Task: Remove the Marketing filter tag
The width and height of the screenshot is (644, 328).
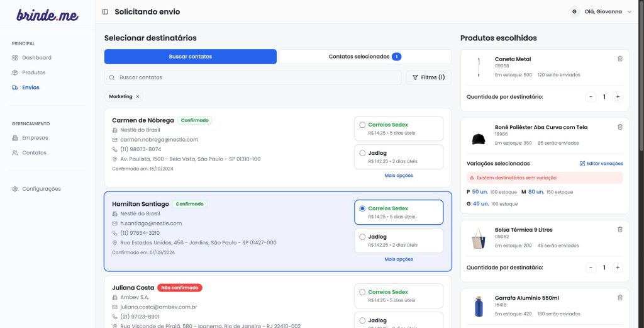Action: pyautogui.click(x=138, y=96)
